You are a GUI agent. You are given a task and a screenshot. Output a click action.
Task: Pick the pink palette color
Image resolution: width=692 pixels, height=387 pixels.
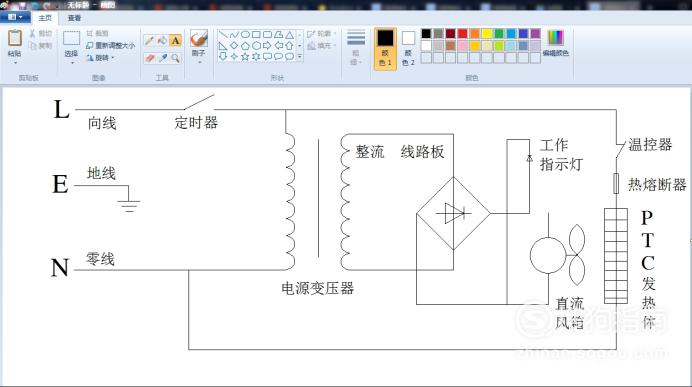coord(463,45)
